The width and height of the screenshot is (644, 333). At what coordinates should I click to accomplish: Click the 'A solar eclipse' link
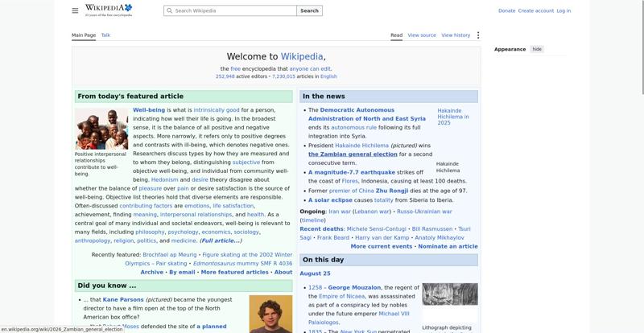click(x=330, y=200)
